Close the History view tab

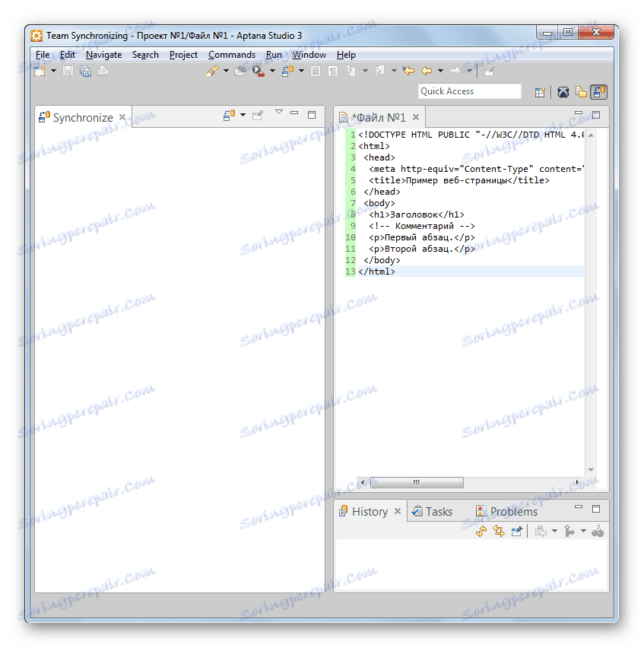pos(398,511)
